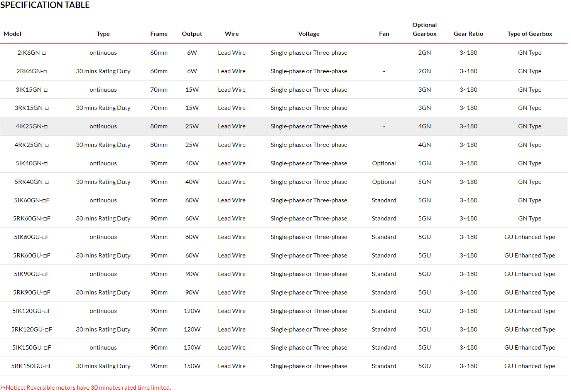This screenshot has height=392, width=571.
Task: Click the Type column header
Action: tap(103, 34)
